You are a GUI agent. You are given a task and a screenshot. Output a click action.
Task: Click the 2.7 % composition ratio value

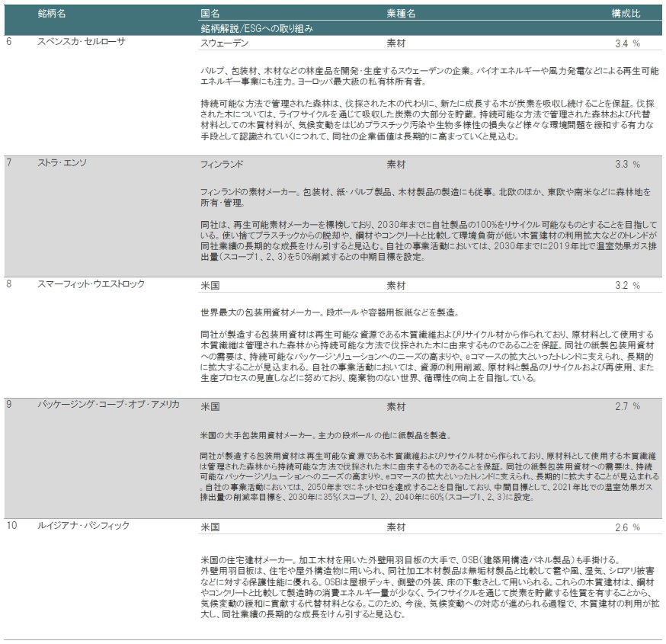click(x=626, y=406)
